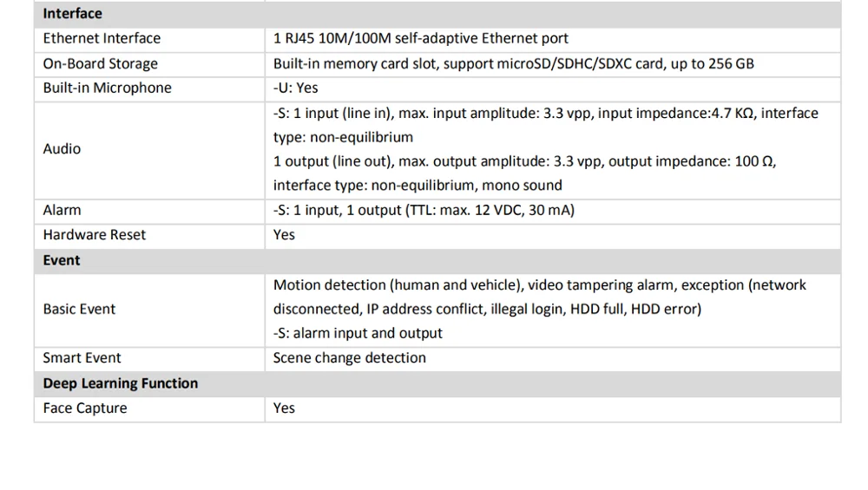Click the Interface section header

72,13
